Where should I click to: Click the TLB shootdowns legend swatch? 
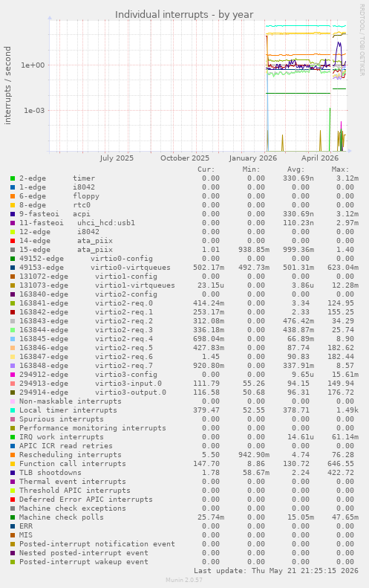(13, 473)
